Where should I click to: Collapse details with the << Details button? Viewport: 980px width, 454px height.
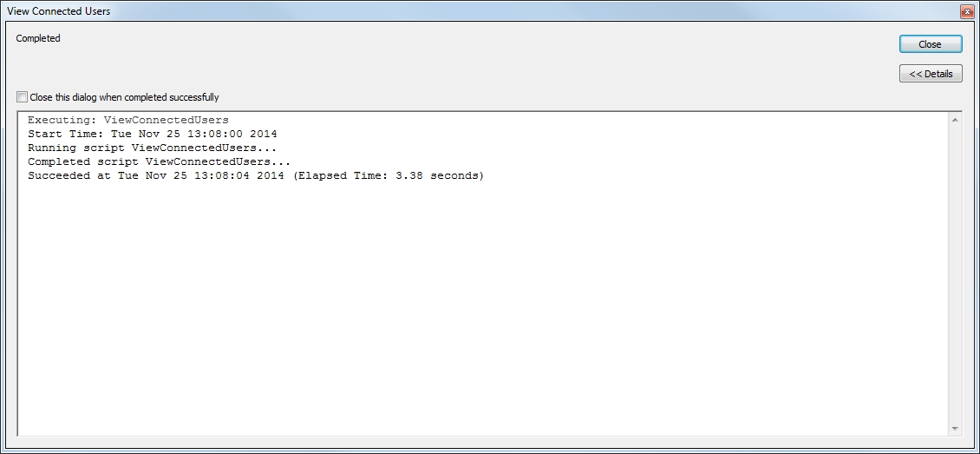(930, 74)
